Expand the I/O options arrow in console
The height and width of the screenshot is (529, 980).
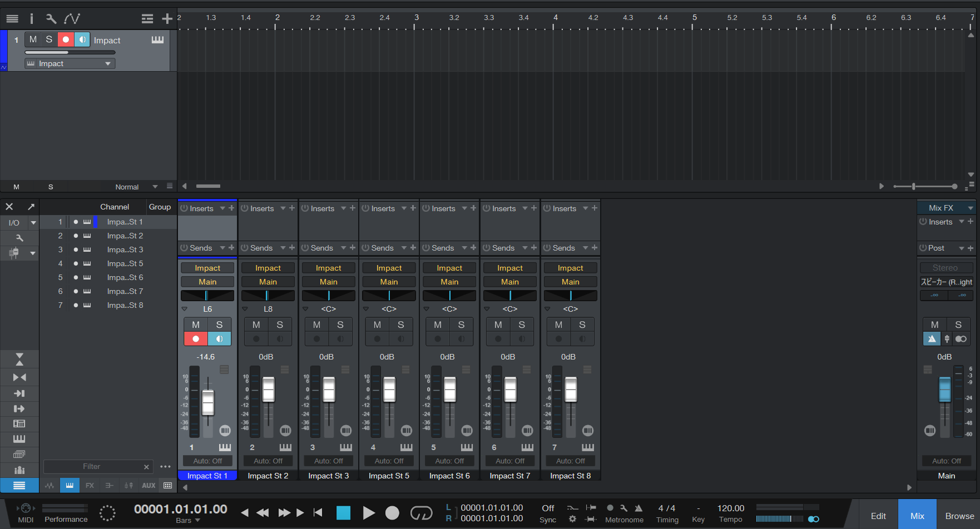click(33, 223)
